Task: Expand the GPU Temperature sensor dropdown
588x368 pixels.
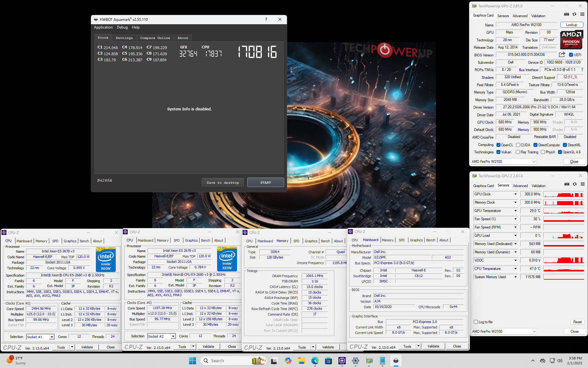Action: 515,211
